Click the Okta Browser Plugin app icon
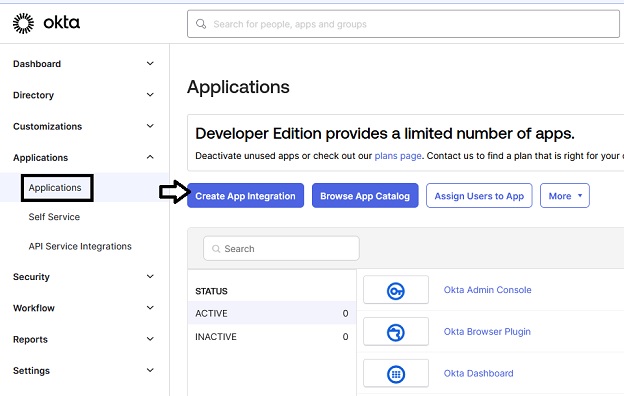This screenshot has height=396, width=624. (x=396, y=332)
